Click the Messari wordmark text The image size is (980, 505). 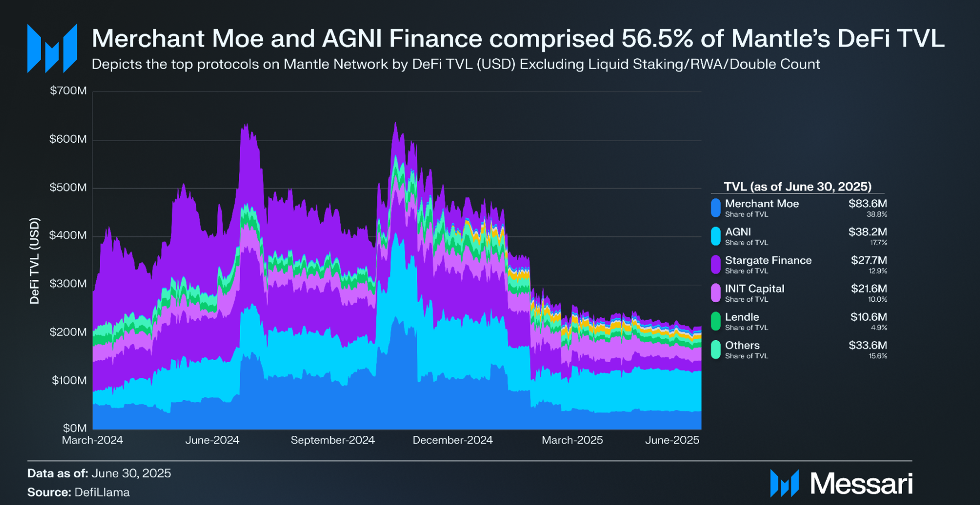pos(861,483)
